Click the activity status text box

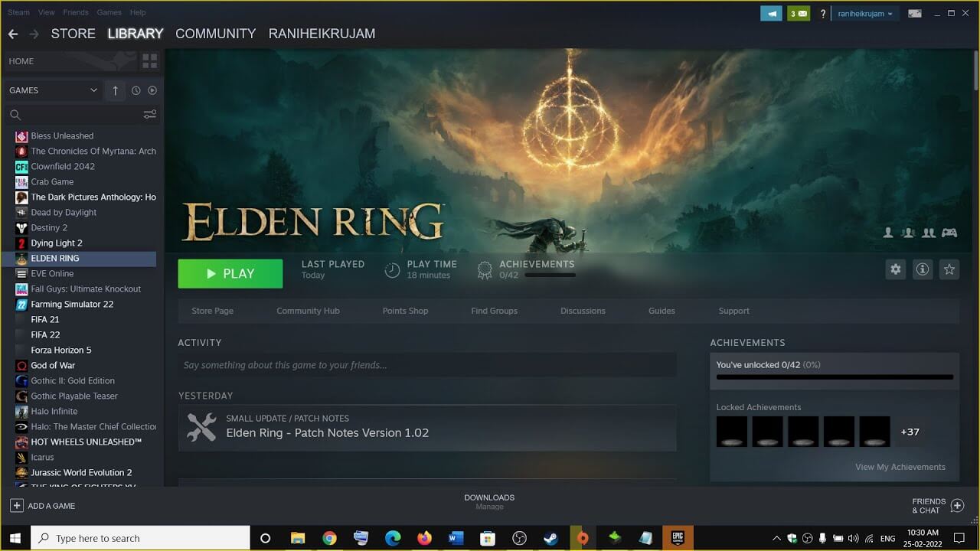(427, 365)
